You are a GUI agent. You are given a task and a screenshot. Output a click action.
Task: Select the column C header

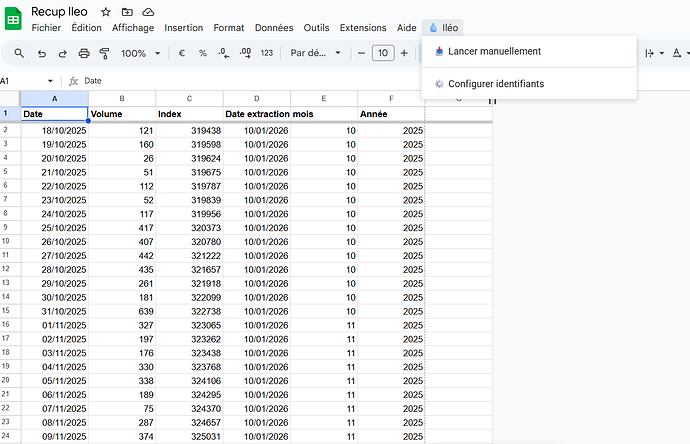(x=189, y=98)
